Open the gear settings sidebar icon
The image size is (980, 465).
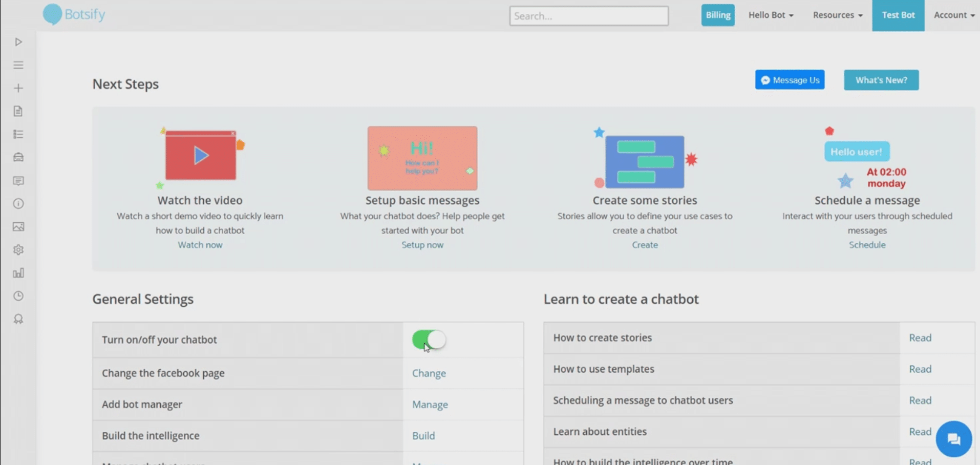18,250
